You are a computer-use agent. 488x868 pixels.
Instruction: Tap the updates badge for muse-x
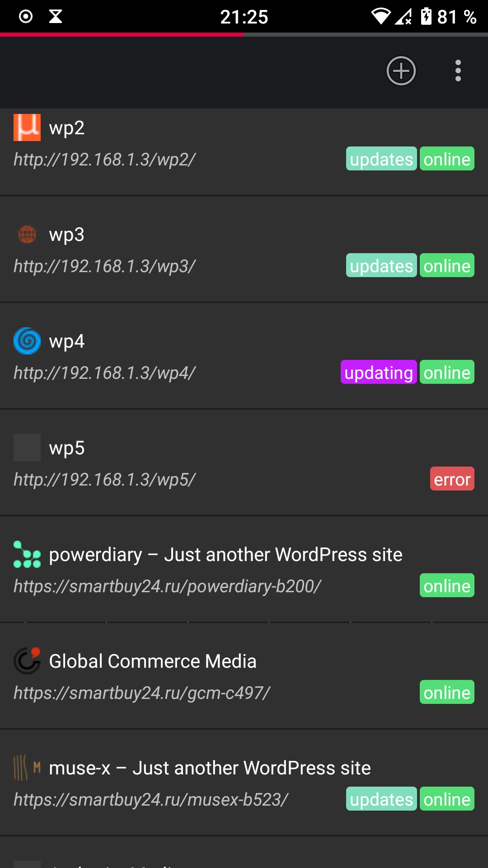[x=381, y=799]
